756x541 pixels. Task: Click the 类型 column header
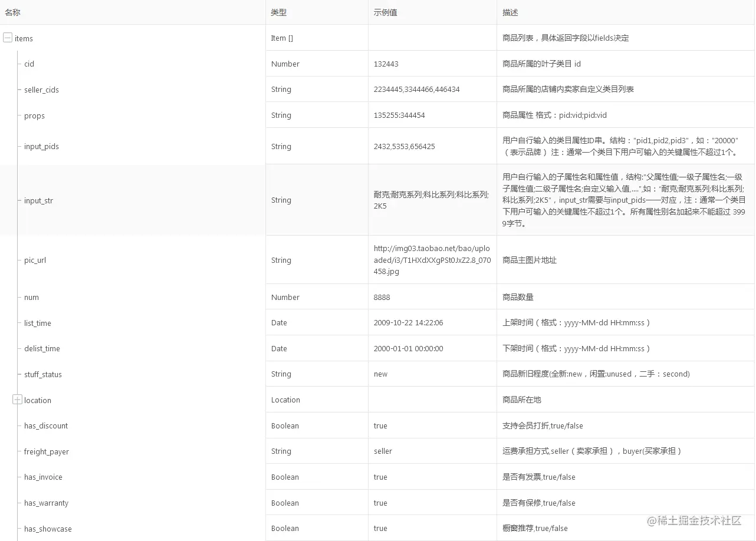277,12
